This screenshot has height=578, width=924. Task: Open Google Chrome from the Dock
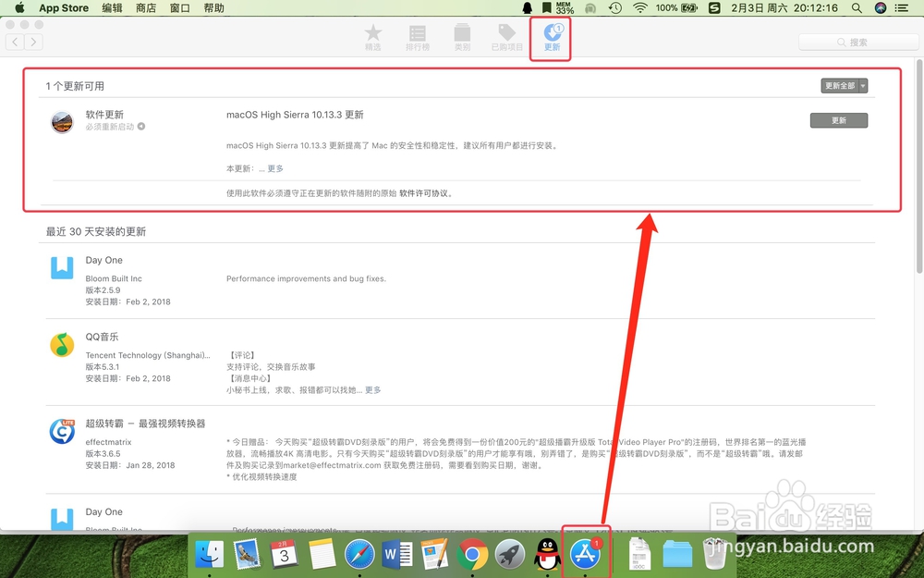(x=472, y=554)
